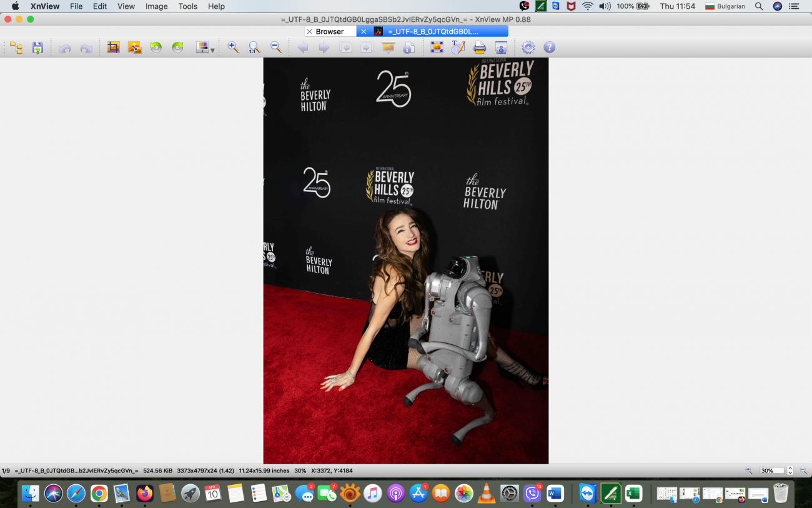Open the Help question mark icon
812x508 pixels.
coord(549,47)
